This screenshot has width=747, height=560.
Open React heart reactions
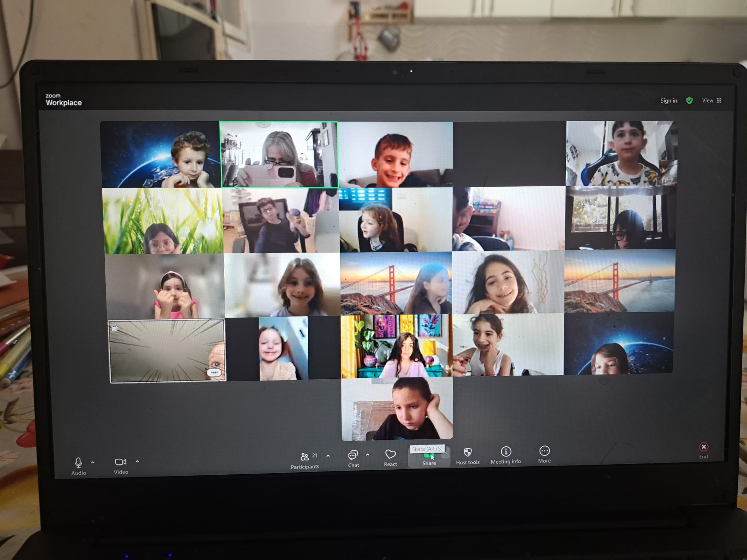(x=390, y=454)
